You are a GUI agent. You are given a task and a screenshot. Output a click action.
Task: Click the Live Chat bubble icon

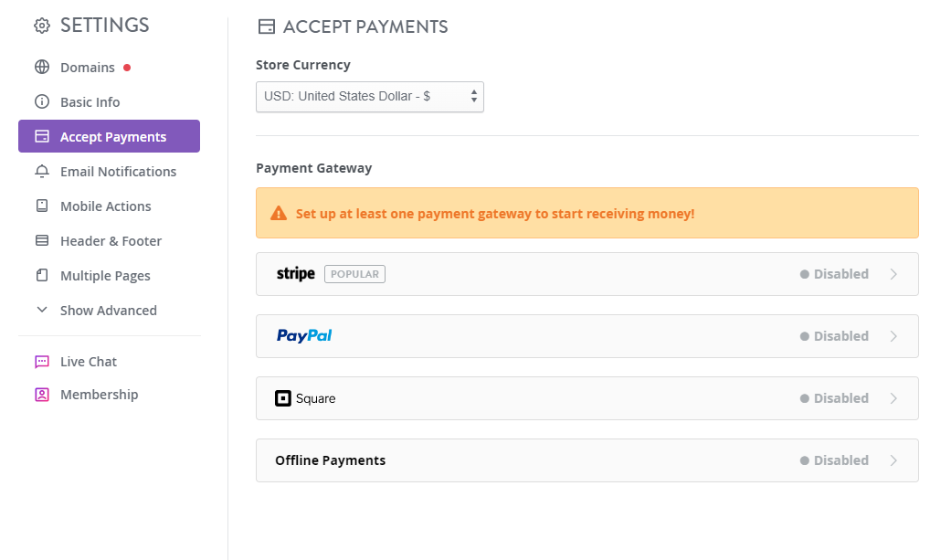click(41, 362)
